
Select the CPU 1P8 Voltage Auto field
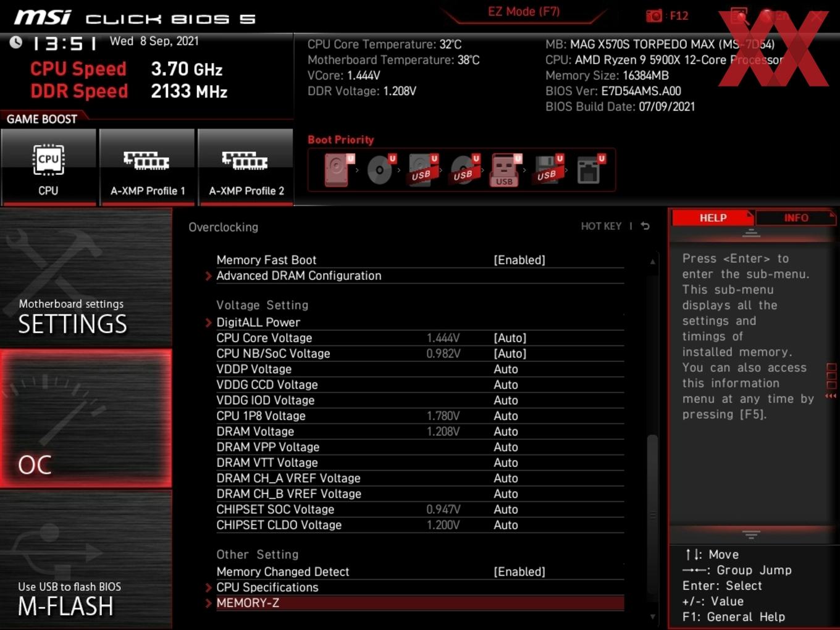point(506,416)
